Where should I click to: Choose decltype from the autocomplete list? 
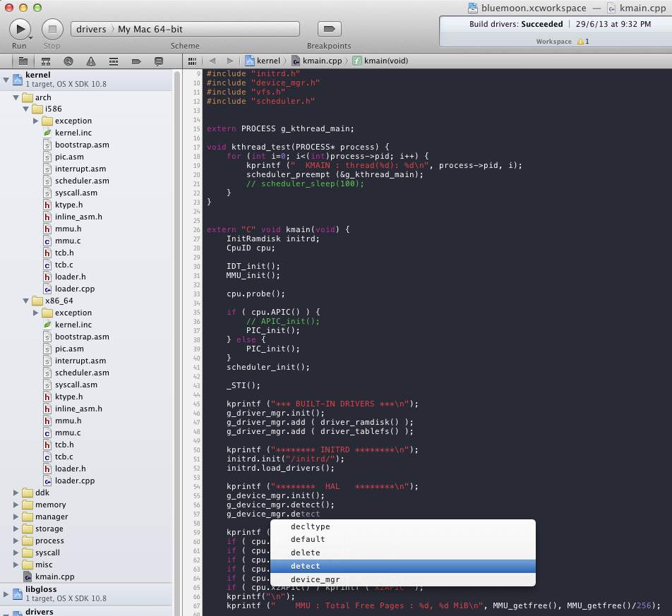pos(403,526)
